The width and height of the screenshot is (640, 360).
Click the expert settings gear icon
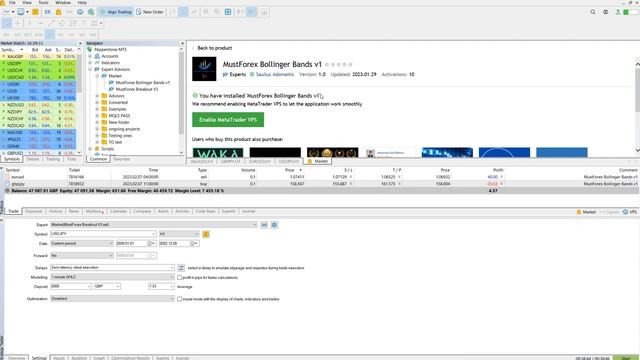pyautogui.click(x=274, y=225)
